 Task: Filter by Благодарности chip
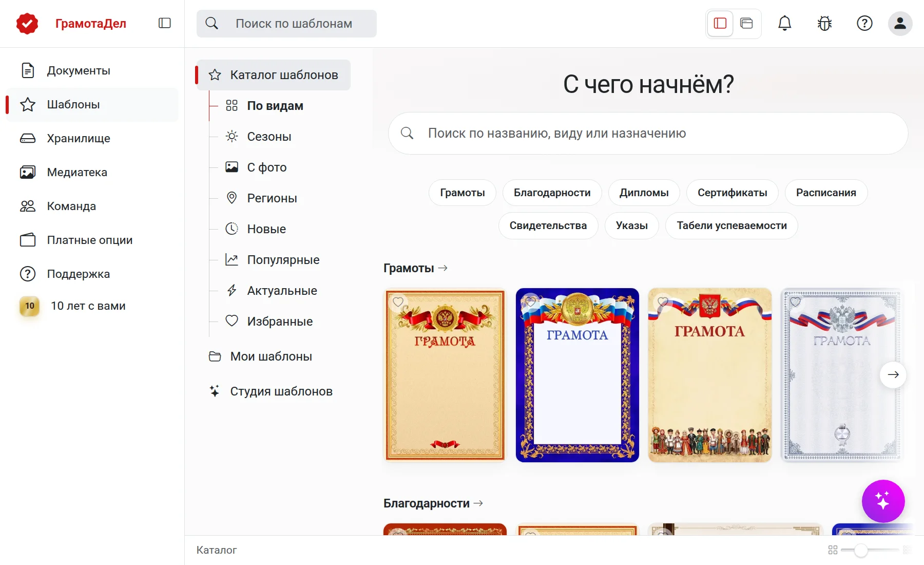click(552, 193)
